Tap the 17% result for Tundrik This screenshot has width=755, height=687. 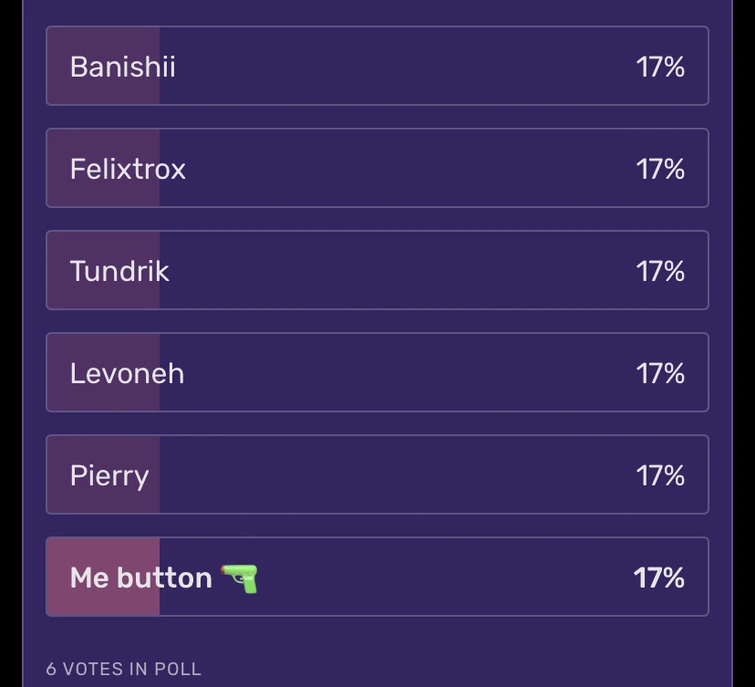point(660,271)
